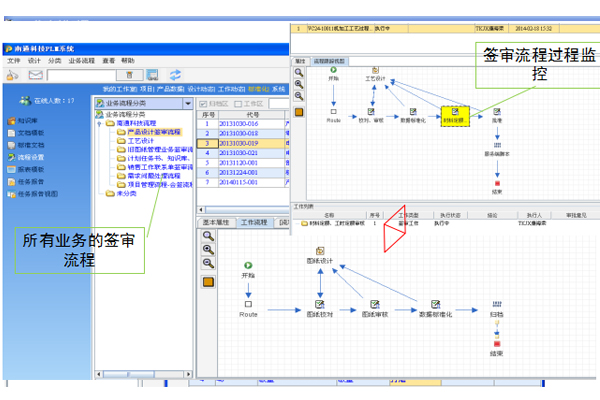The height and width of the screenshot is (400, 600).
Task: Click the table's horizontal scrollbar left arrow
Action: pos(201,209)
